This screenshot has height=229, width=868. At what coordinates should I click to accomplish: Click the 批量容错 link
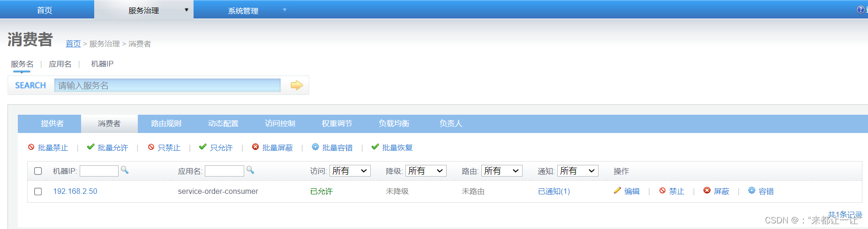click(337, 148)
